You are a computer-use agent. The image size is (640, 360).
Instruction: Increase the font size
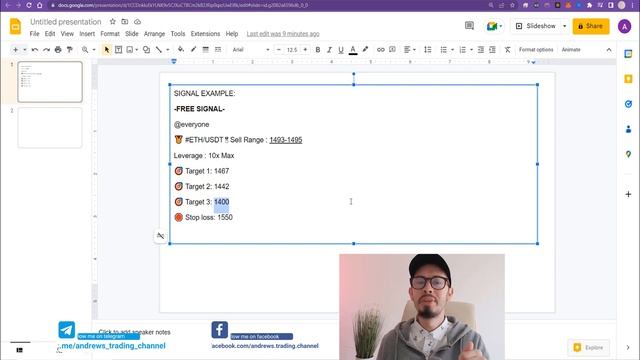click(x=305, y=50)
